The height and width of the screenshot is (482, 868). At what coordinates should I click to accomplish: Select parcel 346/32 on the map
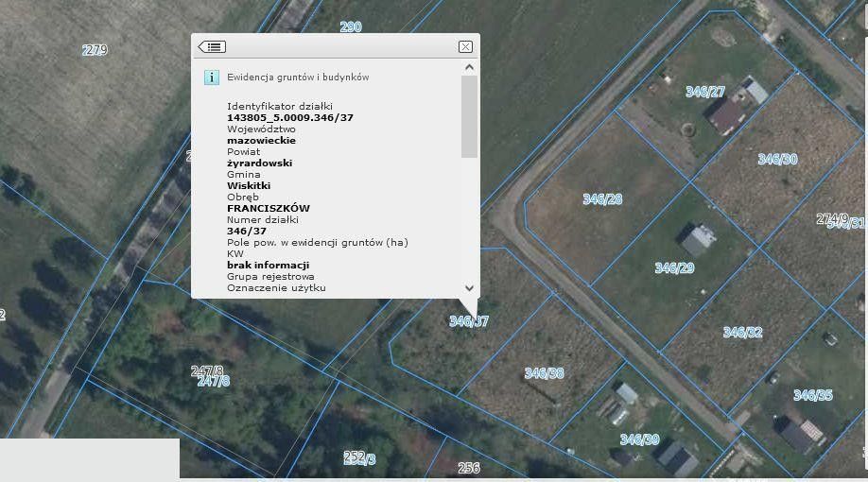[x=742, y=333]
